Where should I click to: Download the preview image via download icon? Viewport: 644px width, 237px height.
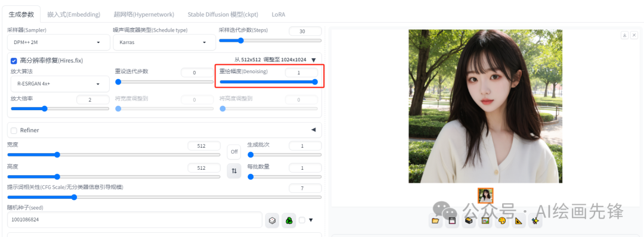pyautogui.click(x=624, y=35)
